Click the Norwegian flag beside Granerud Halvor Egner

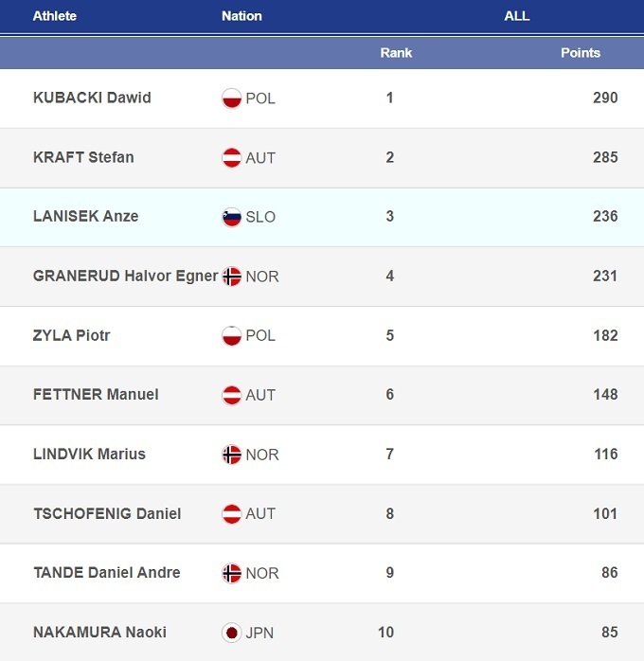232,277
